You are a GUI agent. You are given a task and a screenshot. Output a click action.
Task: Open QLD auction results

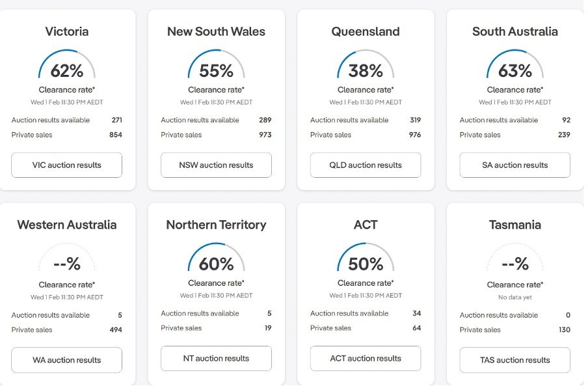366,165
